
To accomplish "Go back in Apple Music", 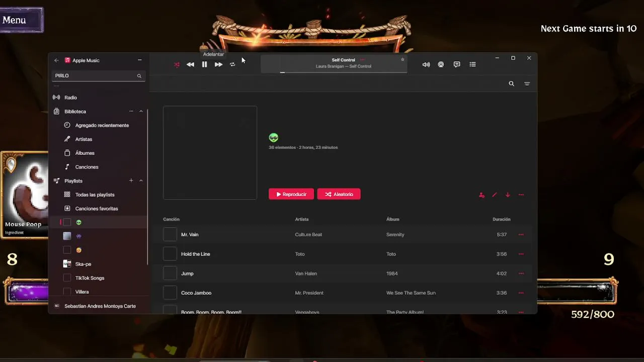I will 56,60.
